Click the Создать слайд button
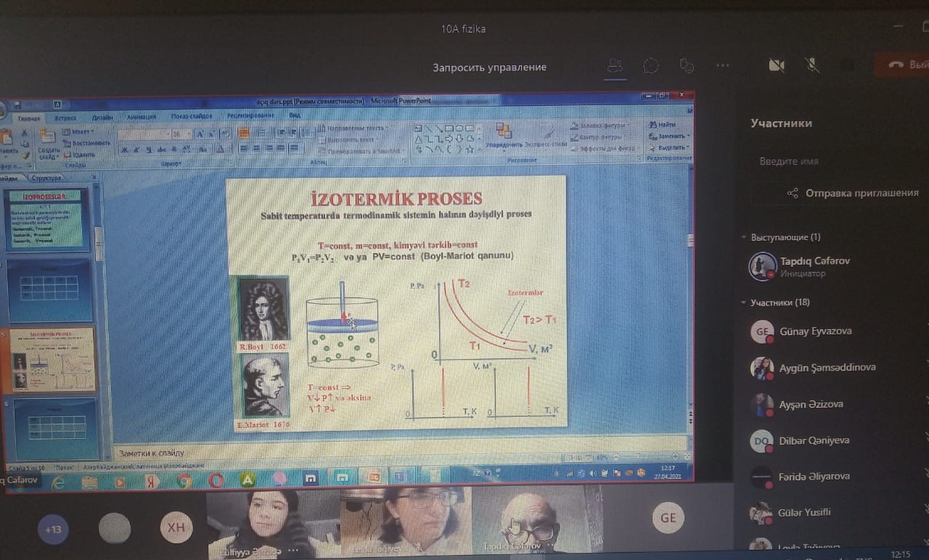The height and width of the screenshot is (560, 929). 48,144
